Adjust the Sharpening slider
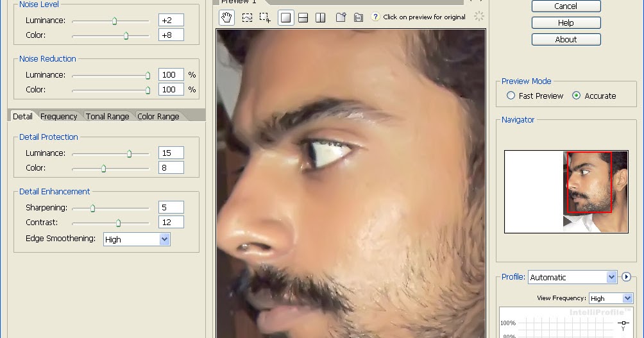 coord(93,208)
